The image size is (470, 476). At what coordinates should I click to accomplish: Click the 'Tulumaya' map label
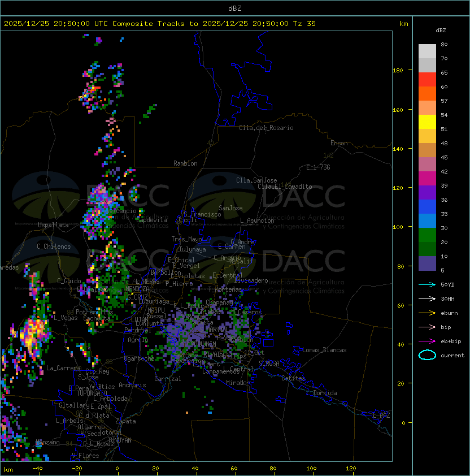193,249
